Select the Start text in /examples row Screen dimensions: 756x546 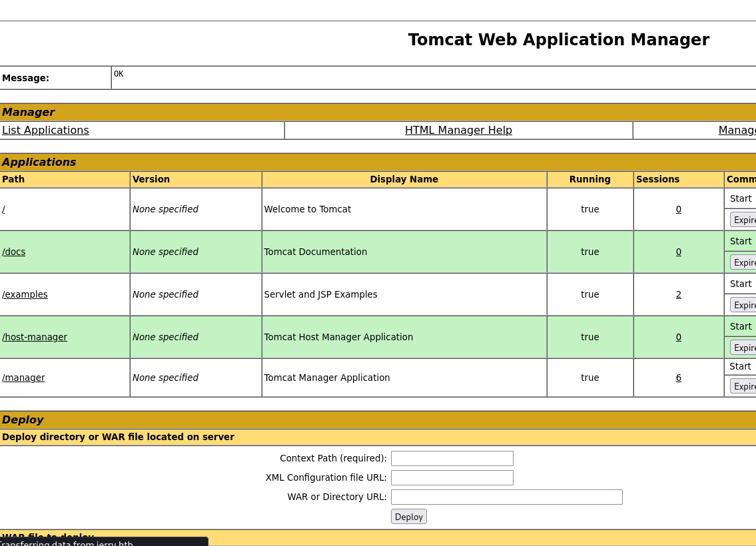tap(741, 284)
